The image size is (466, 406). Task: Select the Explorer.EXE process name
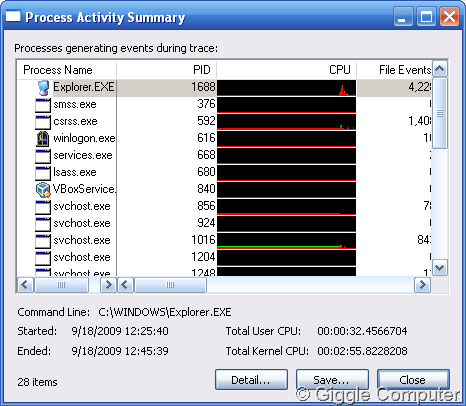pyautogui.click(x=84, y=87)
